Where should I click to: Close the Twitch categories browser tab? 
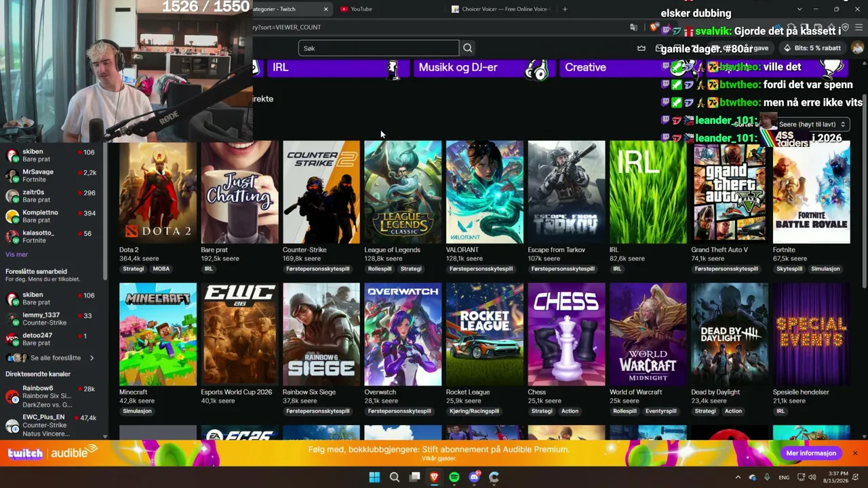(x=325, y=9)
